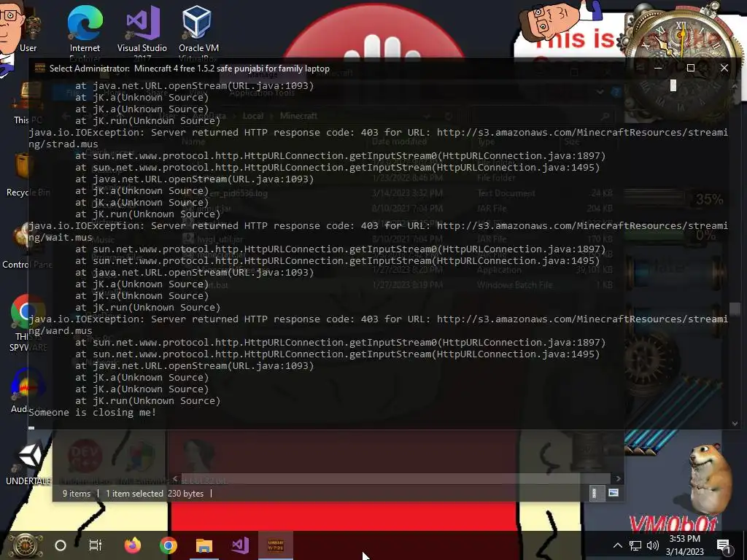The width and height of the screenshot is (747, 560).
Task: Minimize the Minecraft console window
Action: point(658,68)
